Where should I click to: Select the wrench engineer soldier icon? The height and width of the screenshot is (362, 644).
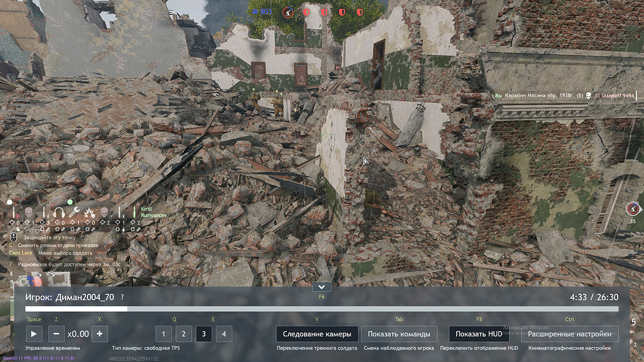pyautogui.click(x=74, y=213)
